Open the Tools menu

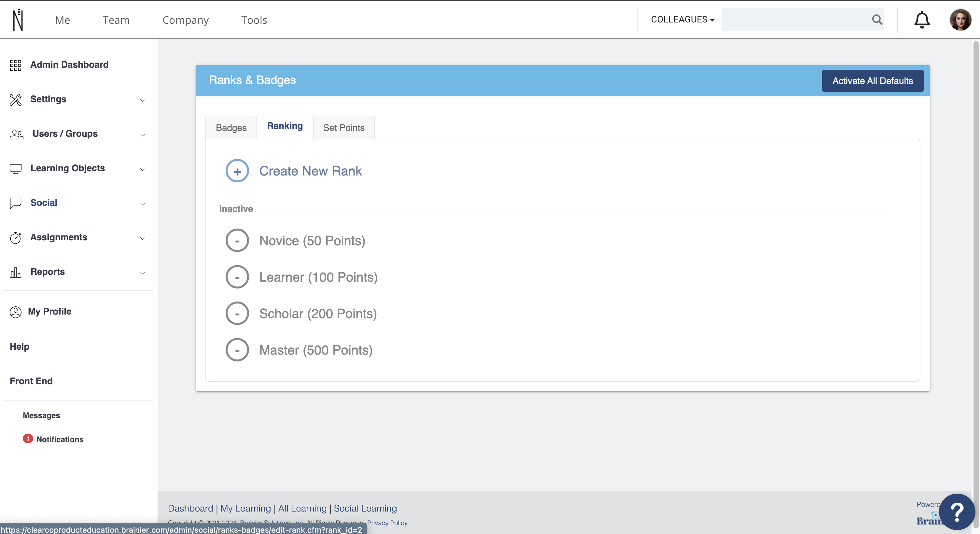pos(254,20)
